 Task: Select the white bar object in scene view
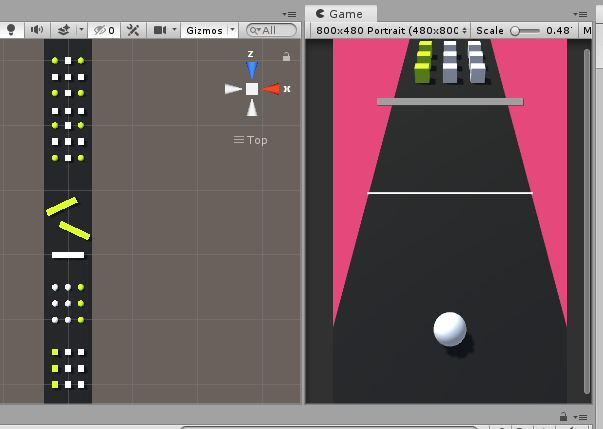coord(68,255)
